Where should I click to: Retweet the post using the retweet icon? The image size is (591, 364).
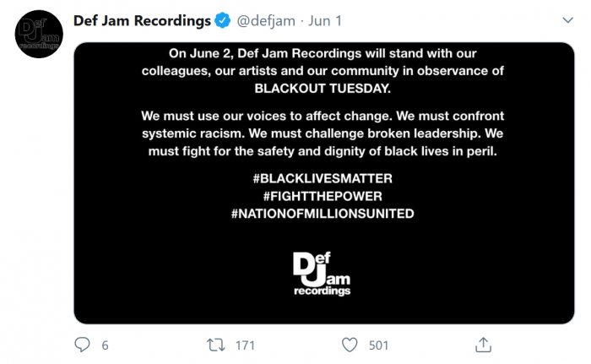(215, 345)
